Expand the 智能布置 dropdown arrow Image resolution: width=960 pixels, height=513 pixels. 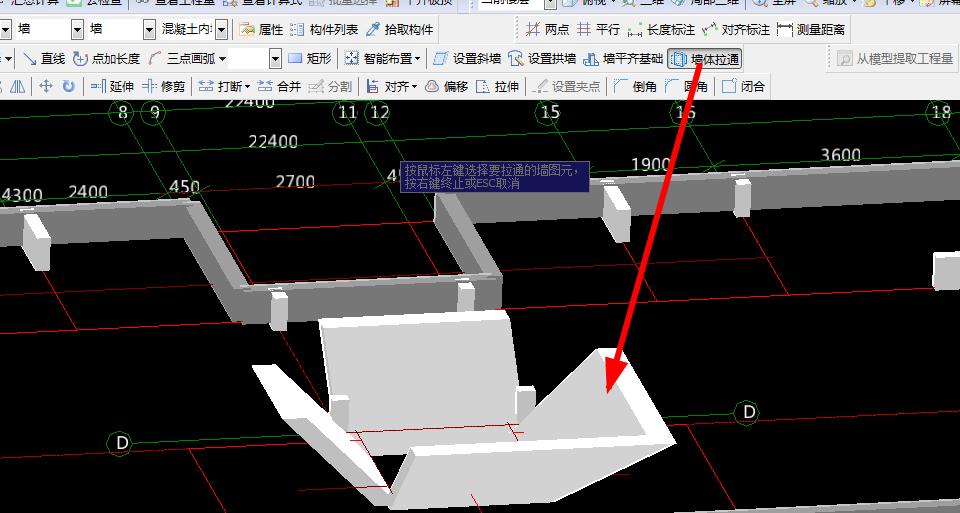(x=418, y=59)
